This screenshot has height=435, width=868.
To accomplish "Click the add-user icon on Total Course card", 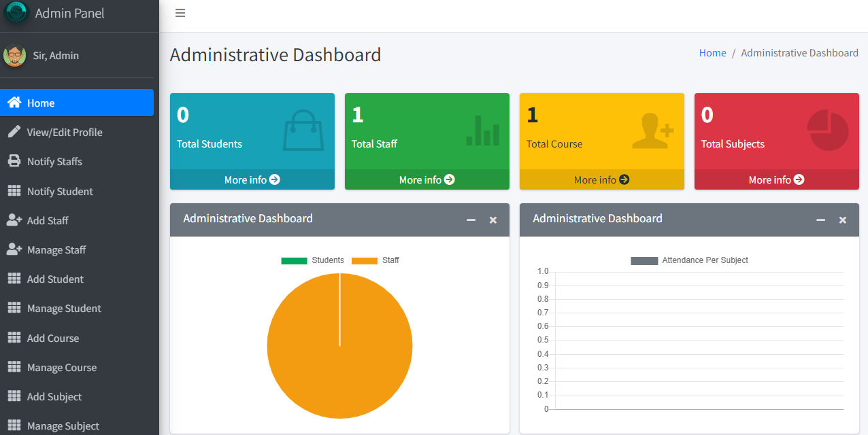I will [652, 130].
